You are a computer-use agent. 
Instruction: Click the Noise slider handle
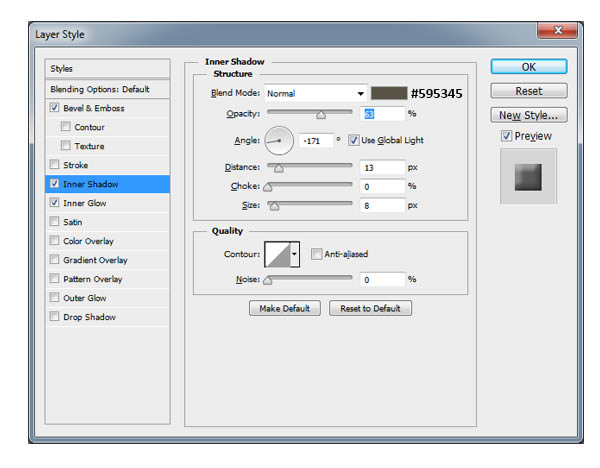point(268,280)
